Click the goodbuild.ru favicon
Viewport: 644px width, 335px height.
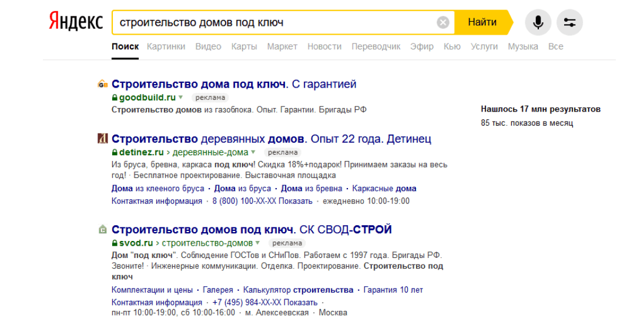click(x=102, y=84)
